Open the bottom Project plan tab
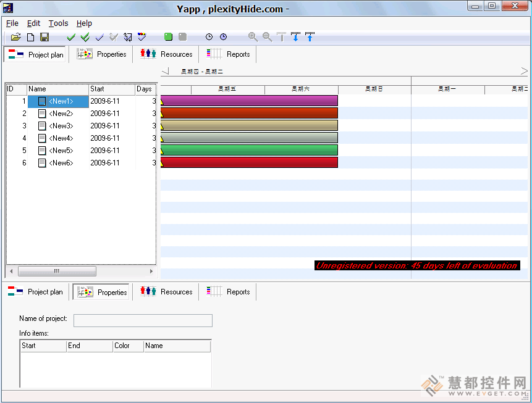This screenshot has height=403, width=532. [x=35, y=292]
